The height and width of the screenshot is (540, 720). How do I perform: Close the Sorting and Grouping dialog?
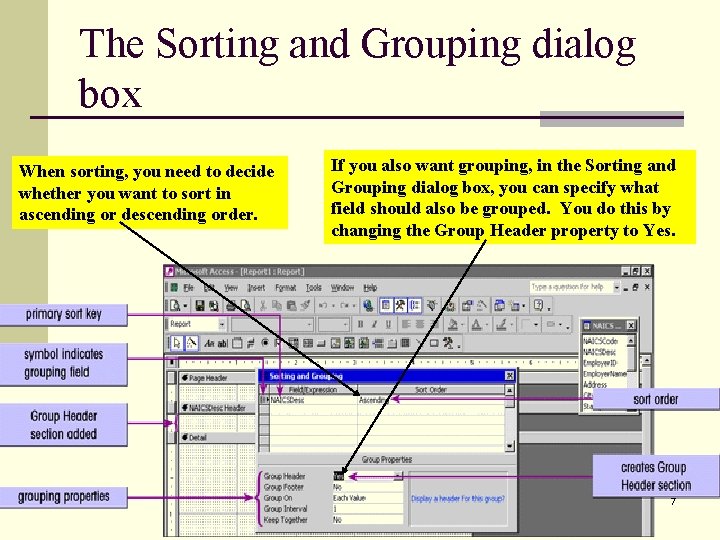[509, 376]
